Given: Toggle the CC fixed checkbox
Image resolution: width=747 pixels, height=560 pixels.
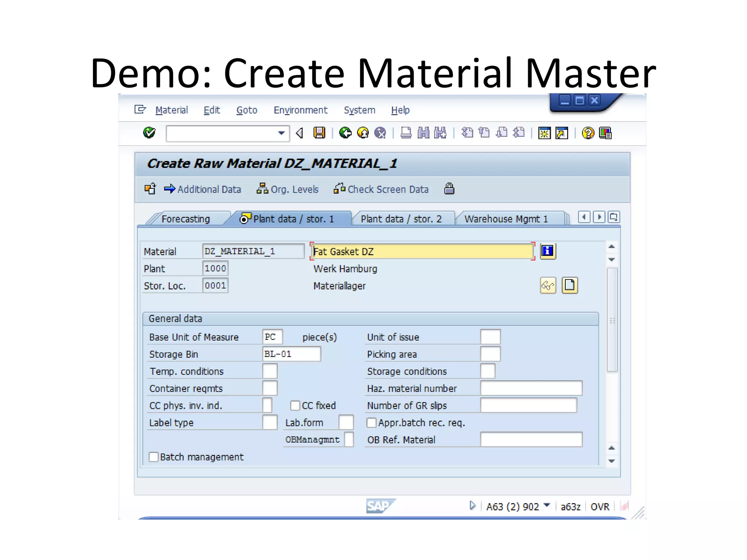Looking at the screenshot, I should (x=295, y=405).
